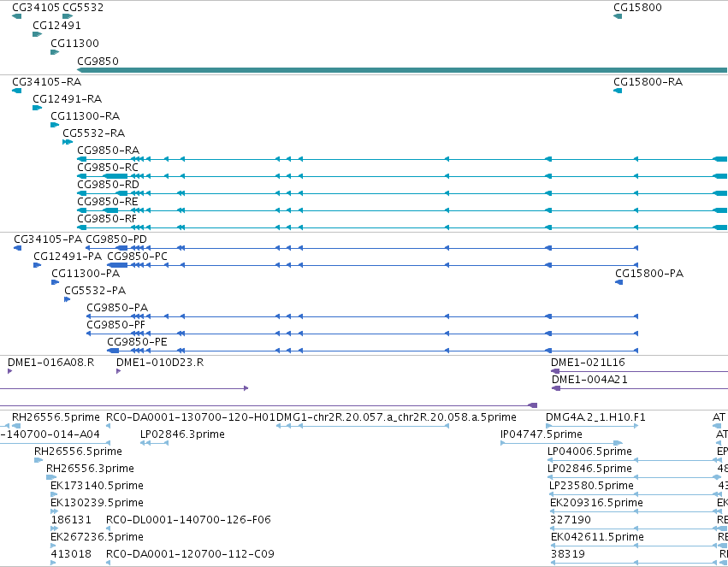Click the IP04747.5prime EST label
The image size is (728, 567).
pos(542,434)
